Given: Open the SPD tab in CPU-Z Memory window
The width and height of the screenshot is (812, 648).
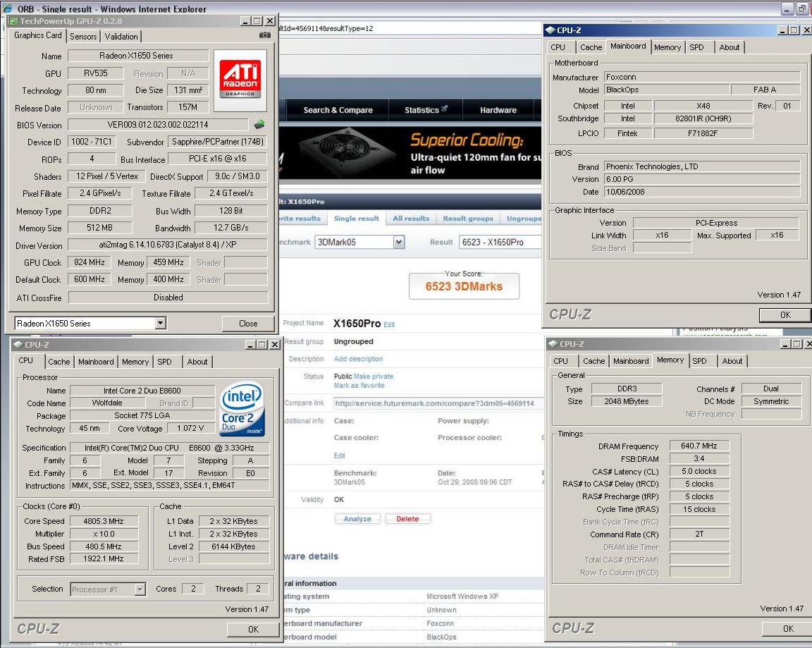Looking at the screenshot, I should [x=699, y=361].
